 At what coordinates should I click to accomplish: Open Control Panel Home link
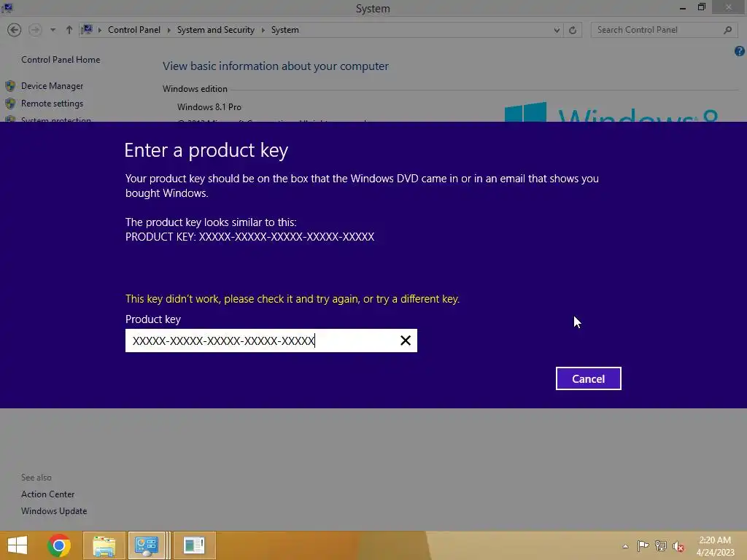(61, 60)
